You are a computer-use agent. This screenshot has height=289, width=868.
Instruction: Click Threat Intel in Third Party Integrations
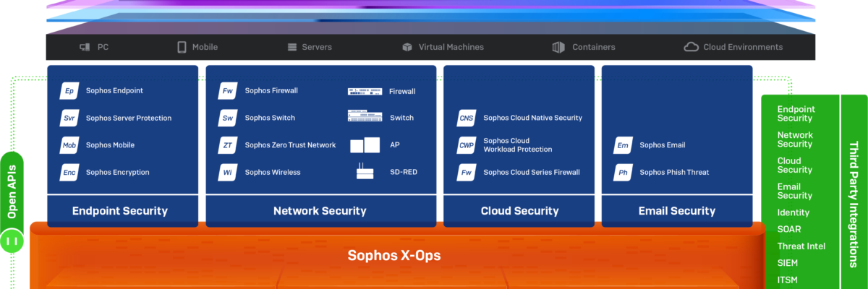tap(801, 246)
